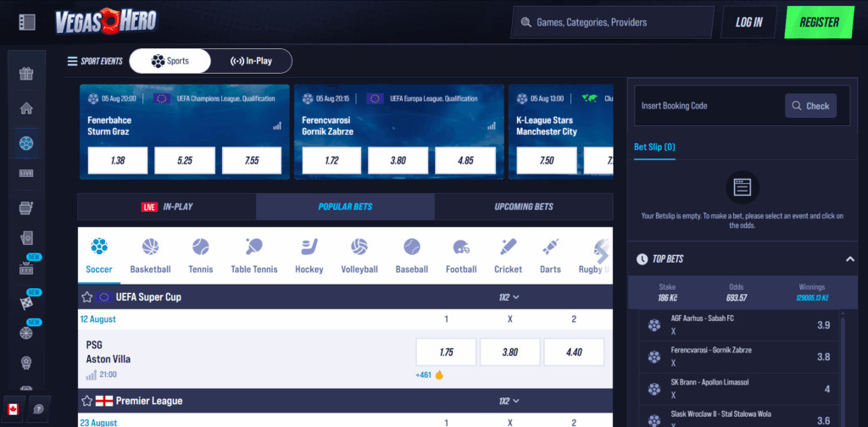Click the Log In button
The image size is (868, 427).
tap(749, 22)
